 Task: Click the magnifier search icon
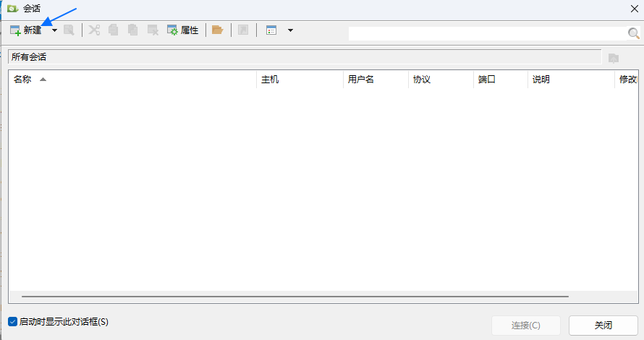pos(633,33)
